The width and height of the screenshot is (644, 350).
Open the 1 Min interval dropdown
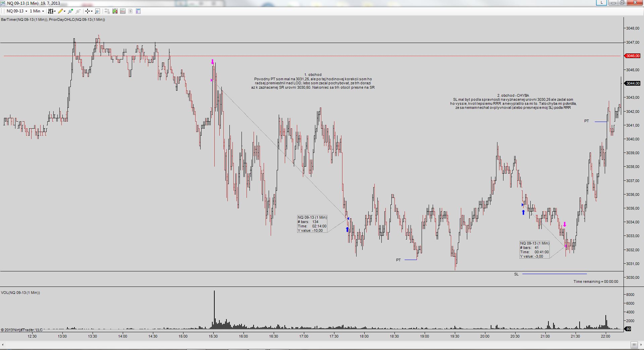(x=37, y=11)
